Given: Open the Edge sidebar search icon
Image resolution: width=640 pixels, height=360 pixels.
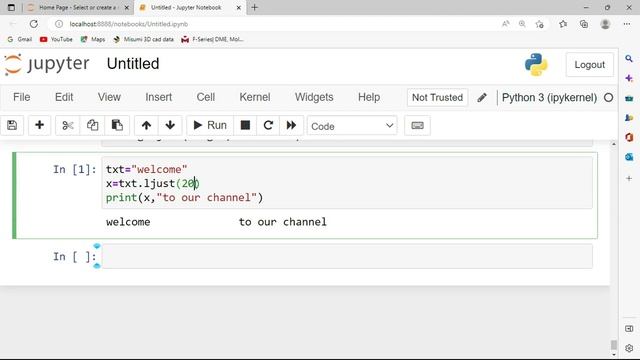Looking at the screenshot, I should [x=629, y=59].
